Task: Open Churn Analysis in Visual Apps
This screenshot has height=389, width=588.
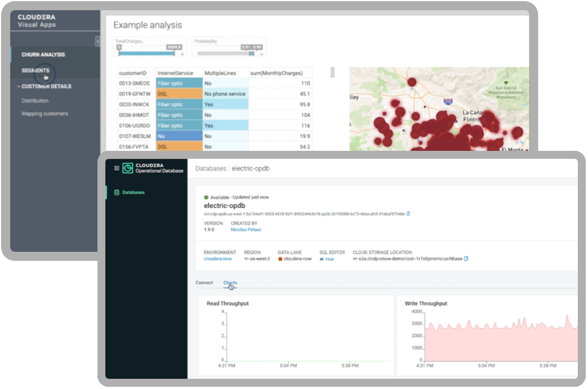Action: pos(43,54)
